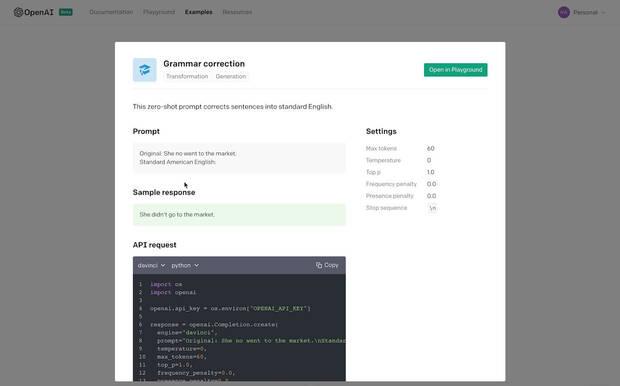
Task: Click code line temperature=0
Action: [x=182, y=349]
